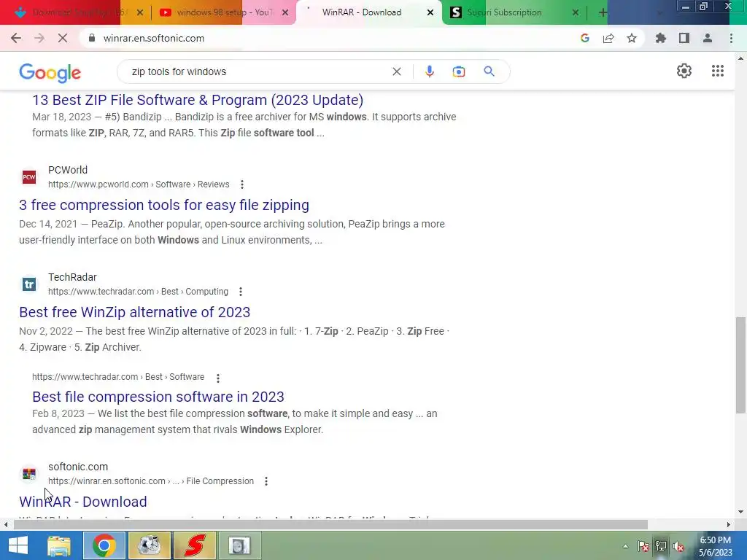Open the red S app on the taskbar
This screenshot has height=560, width=747.
pos(195,545)
